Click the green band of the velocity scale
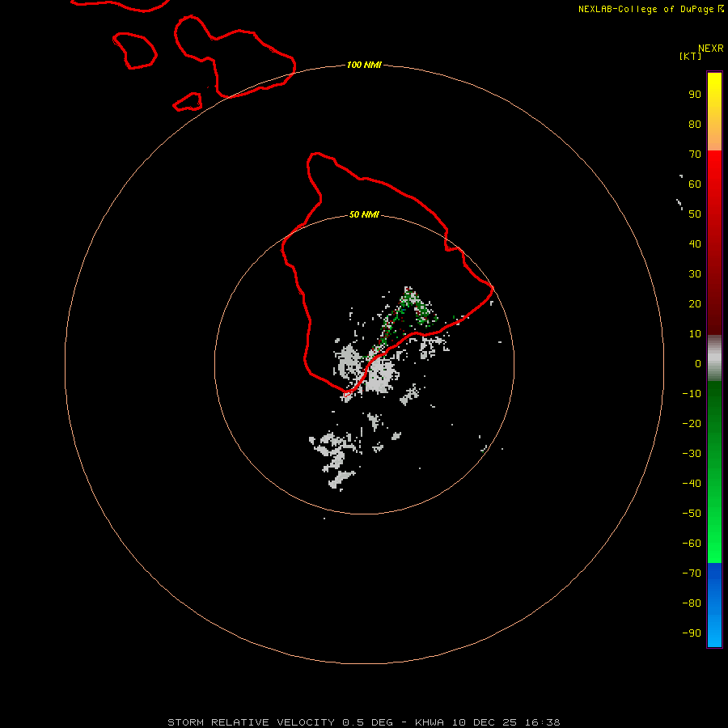 point(714,472)
